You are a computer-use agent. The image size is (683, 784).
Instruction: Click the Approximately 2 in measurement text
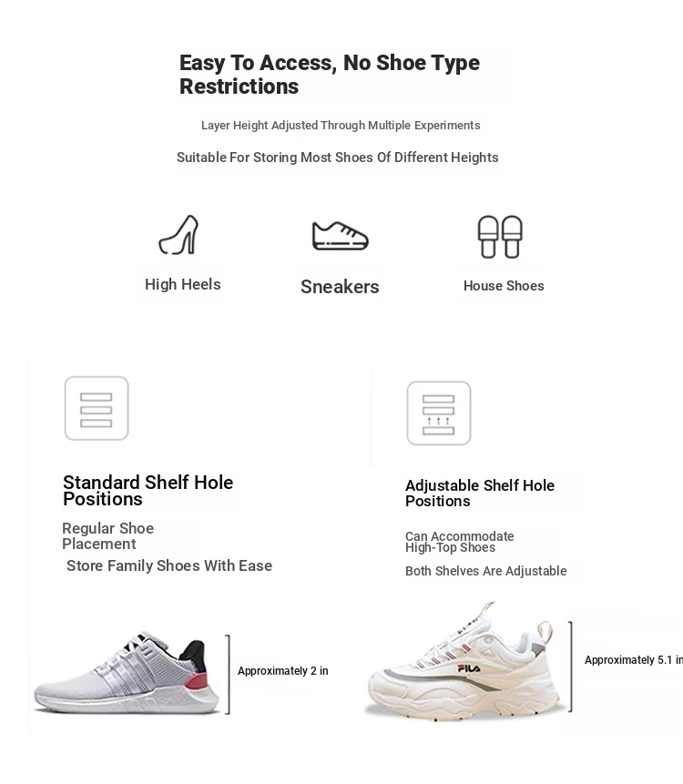click(283, 671)
